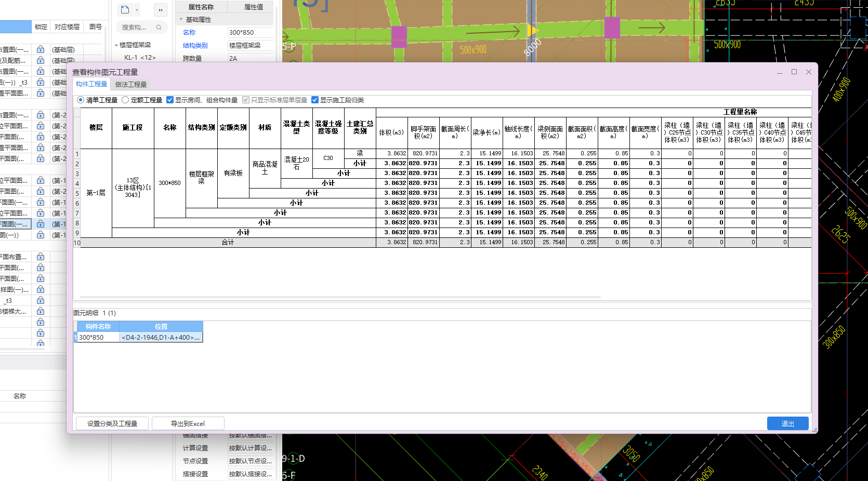
Task: Click the yellow triangle marker on the beam
Action: point(533,31)
